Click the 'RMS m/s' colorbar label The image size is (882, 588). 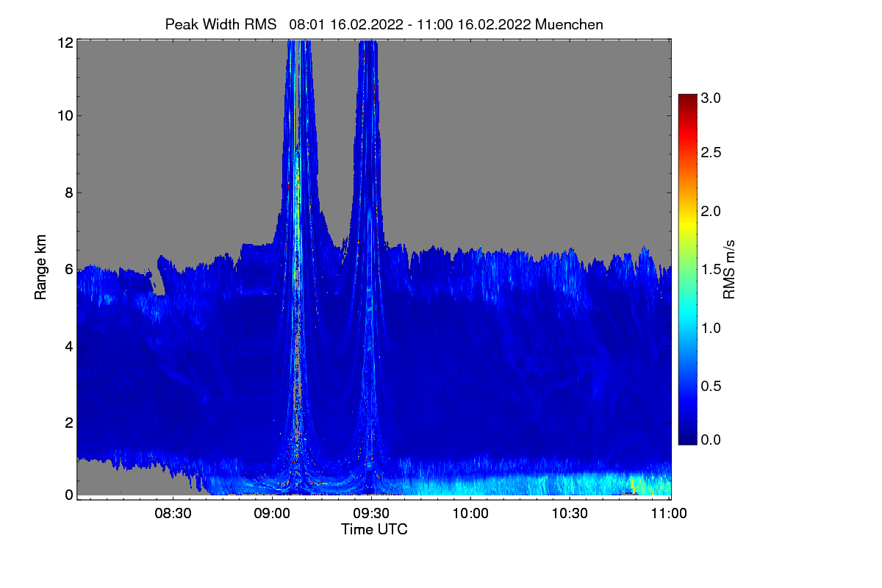[729, 269]
